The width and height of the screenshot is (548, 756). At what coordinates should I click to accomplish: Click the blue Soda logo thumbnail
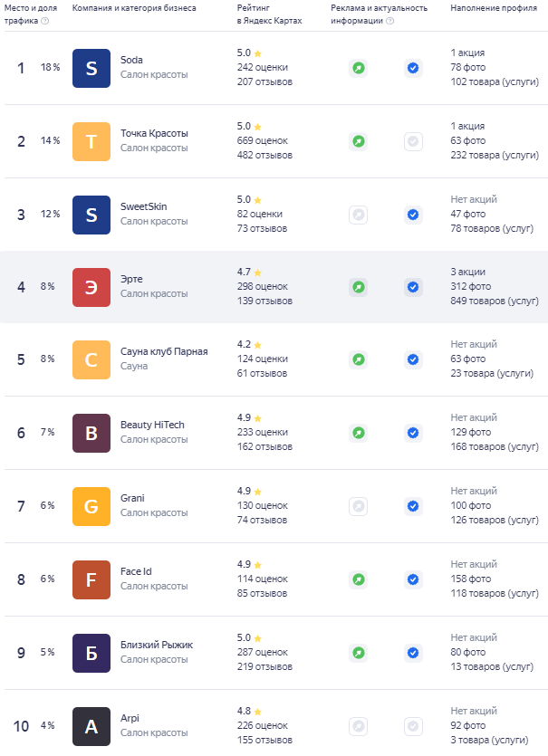[x=91, y=68]
